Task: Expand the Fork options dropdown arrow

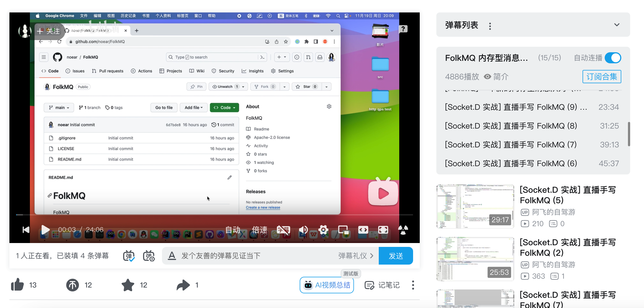Action: [284, 87]
